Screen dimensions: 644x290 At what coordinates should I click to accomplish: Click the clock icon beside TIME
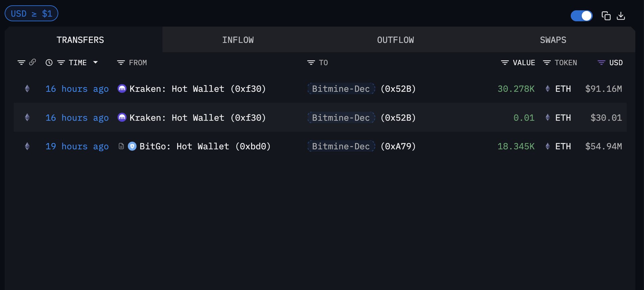coord(49,63)
